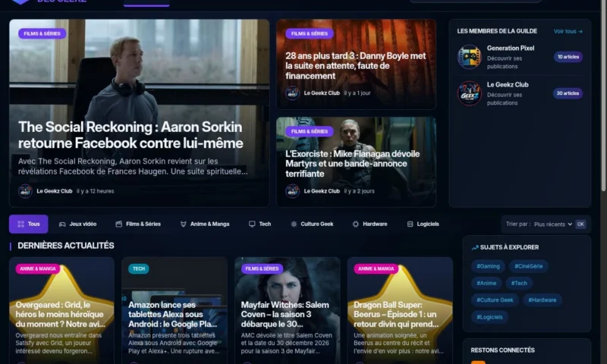Click the grid icon in Tous tab
Screen dimensions: 607x364
coord(21,224)
